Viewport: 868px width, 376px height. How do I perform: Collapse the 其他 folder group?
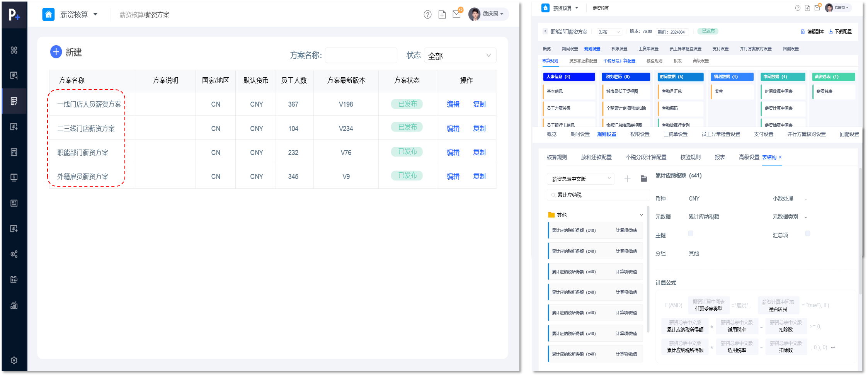641,215
